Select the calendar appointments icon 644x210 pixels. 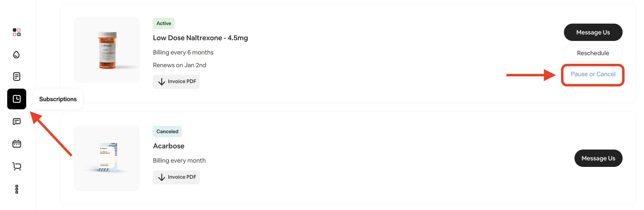point(17,144)
